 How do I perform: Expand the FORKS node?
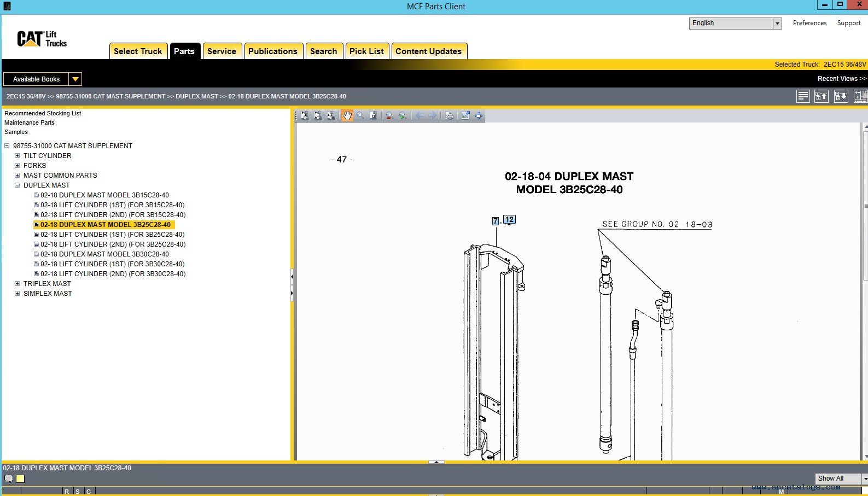(x=17, y=166)
